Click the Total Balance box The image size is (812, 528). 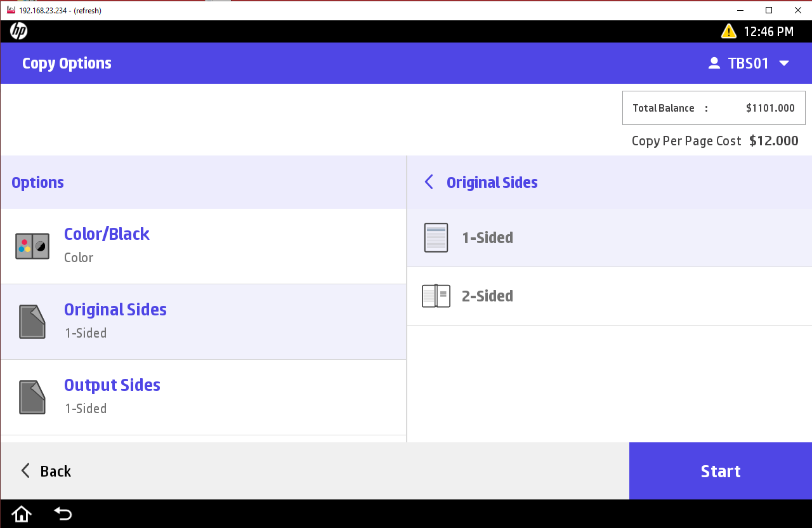pos(714,108)
